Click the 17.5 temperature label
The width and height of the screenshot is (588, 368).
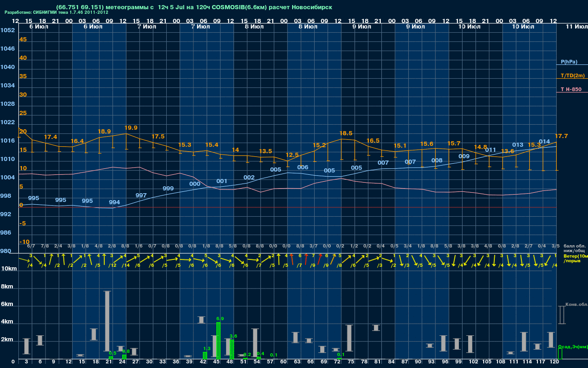tap(158, 136)
